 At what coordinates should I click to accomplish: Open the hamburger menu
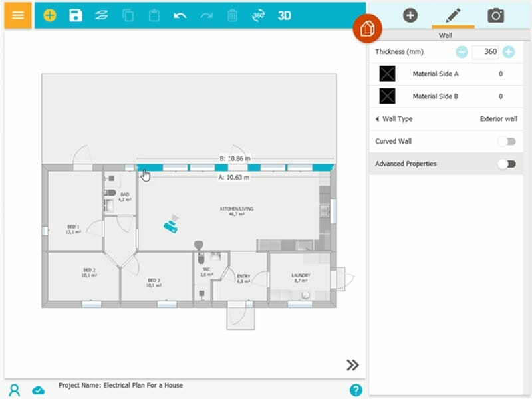(x=17, y=15)
